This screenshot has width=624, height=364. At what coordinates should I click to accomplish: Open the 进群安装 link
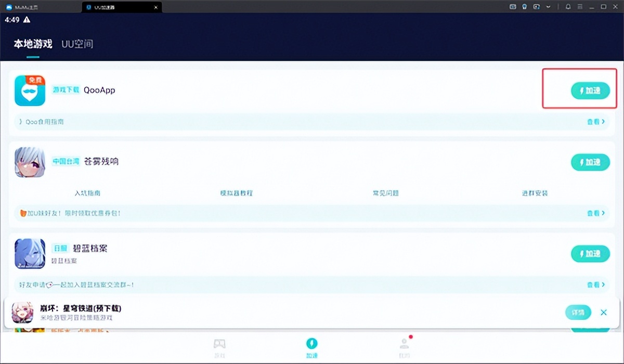coord(535,193)
